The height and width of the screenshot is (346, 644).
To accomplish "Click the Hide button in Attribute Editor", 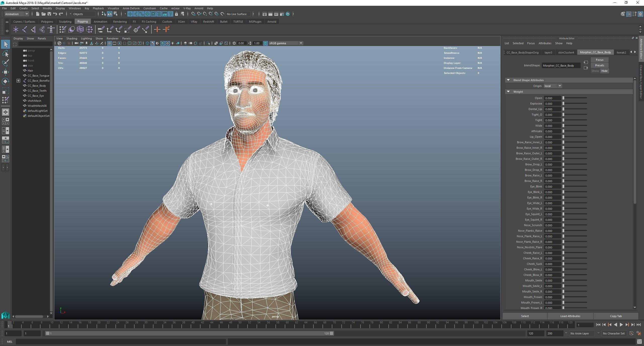I will click(x=604, y=71).
